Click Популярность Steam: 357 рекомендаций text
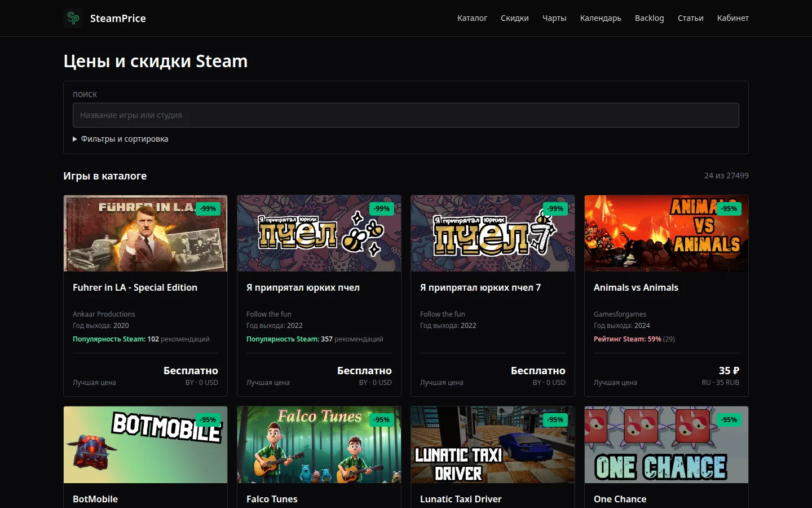 (315, 339)
